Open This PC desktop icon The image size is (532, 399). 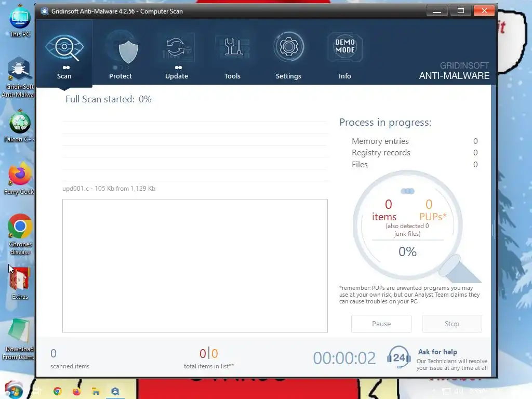tap(20, 21)
